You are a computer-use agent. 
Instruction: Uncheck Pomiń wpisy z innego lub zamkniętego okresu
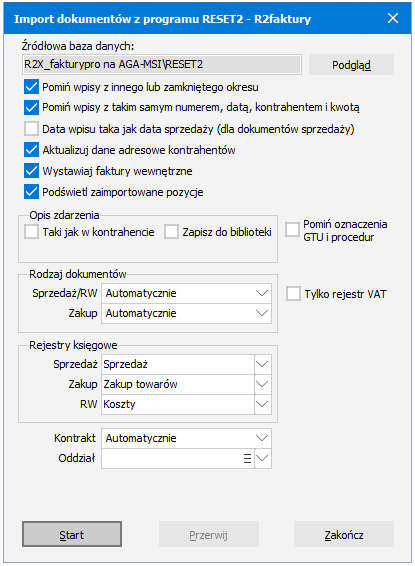click(x=31, y=87)
